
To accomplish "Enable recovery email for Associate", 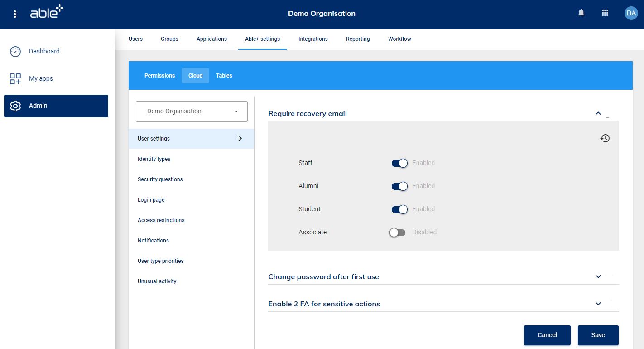I will click(x=398, y=233).
